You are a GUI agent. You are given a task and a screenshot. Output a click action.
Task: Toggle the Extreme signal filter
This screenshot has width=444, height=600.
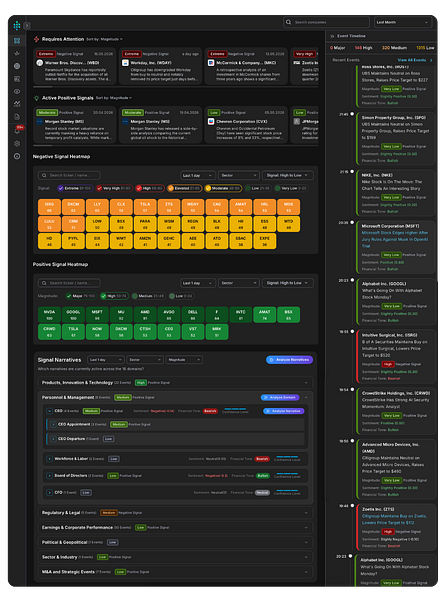point(75,188)
